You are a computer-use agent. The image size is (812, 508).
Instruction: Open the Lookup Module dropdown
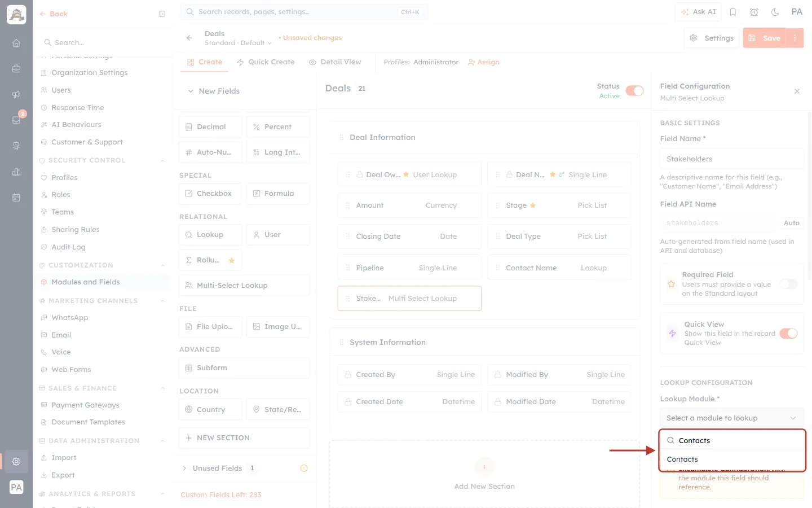pos(731,418)
